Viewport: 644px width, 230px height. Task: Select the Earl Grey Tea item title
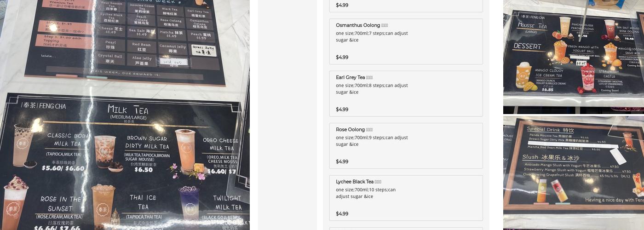[x=351, y=77]
